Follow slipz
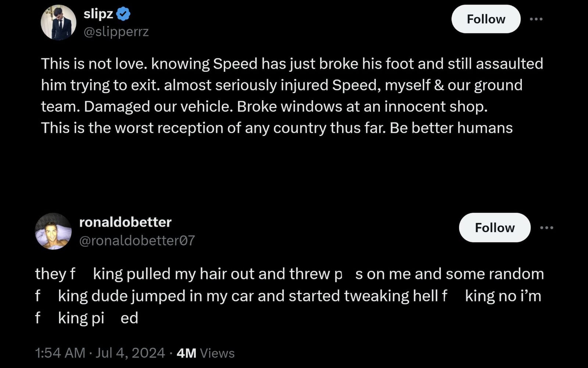Image resolution: width=588 pixels, height=368 pixels. tap(486, 19)
